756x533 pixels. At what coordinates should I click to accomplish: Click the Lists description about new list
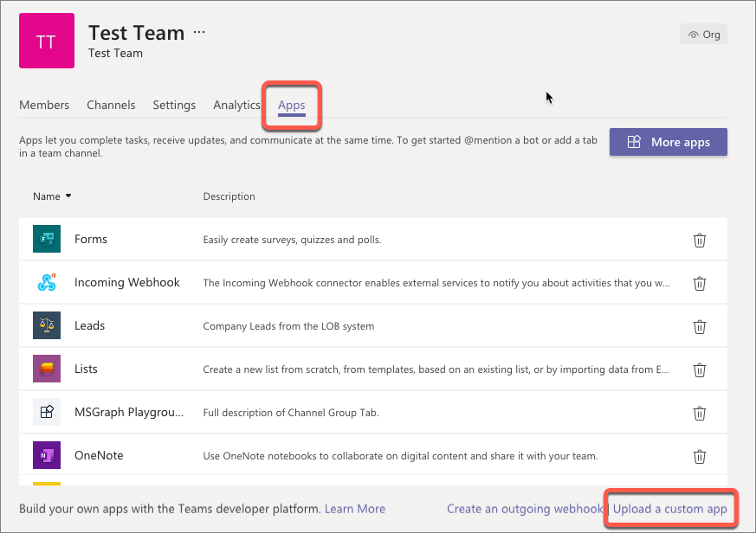[436, 369]
